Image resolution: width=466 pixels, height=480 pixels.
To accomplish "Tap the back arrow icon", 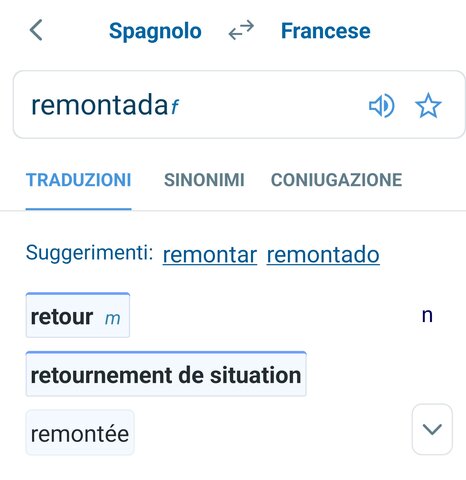I will click(x=36, y=30).
